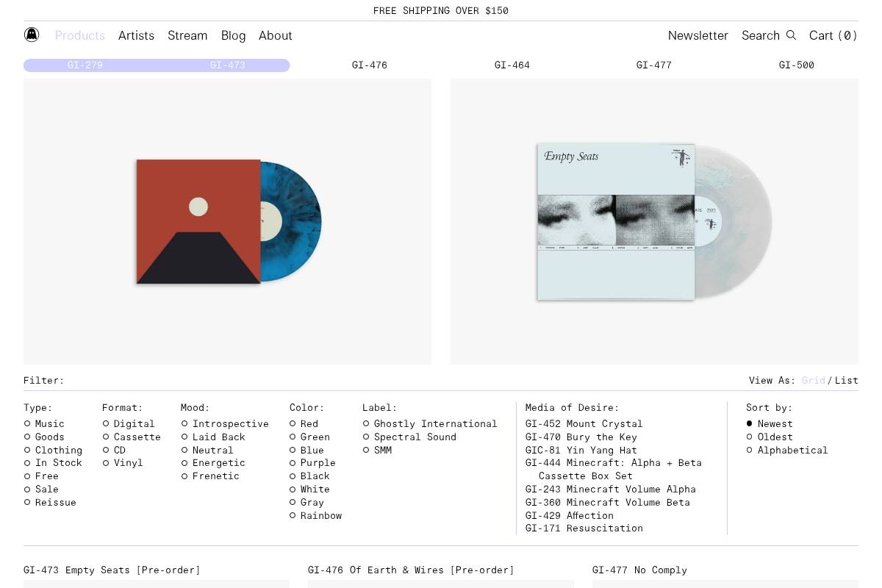
Task: Select Digital format filter
Action: click(x=129, y=424)
